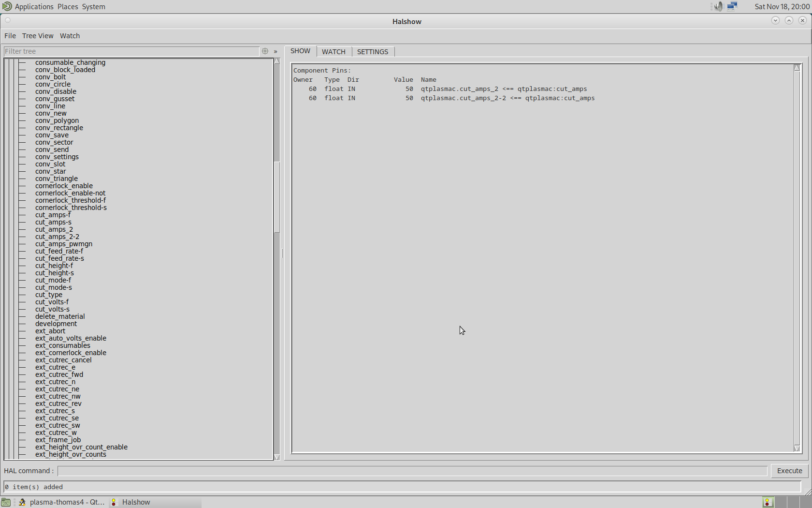The height and width of the screenshot is (508, 812).
Task: Click the volume speaker icon in system tray
Action: (x=718, y=6)
